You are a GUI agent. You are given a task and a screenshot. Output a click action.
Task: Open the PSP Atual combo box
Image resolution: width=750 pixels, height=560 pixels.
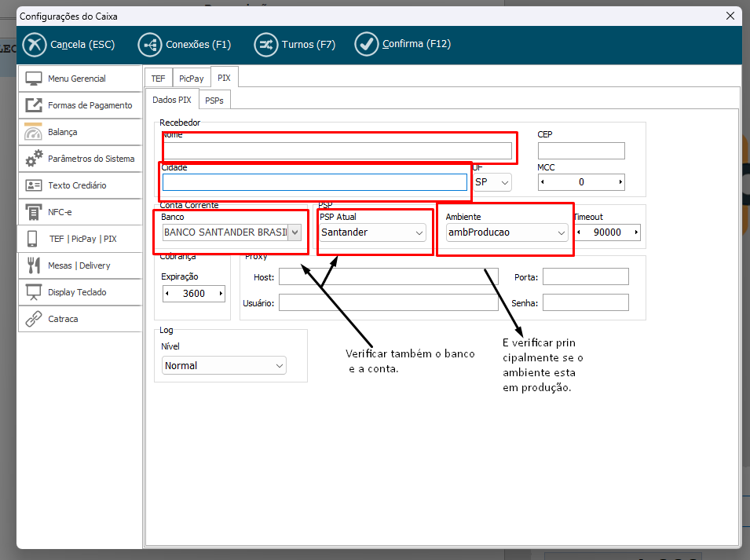click(419, 232)
